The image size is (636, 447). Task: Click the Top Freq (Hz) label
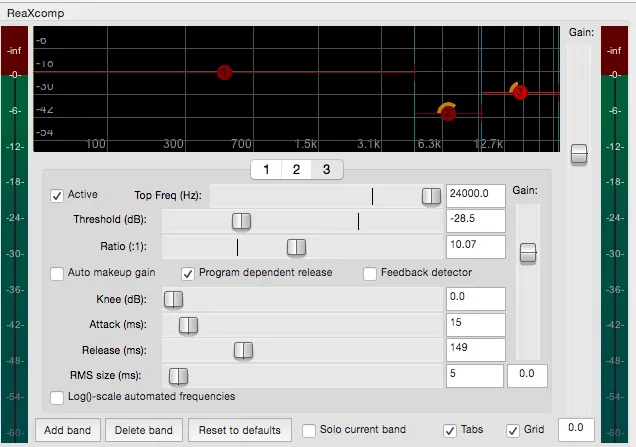[168, 196]
